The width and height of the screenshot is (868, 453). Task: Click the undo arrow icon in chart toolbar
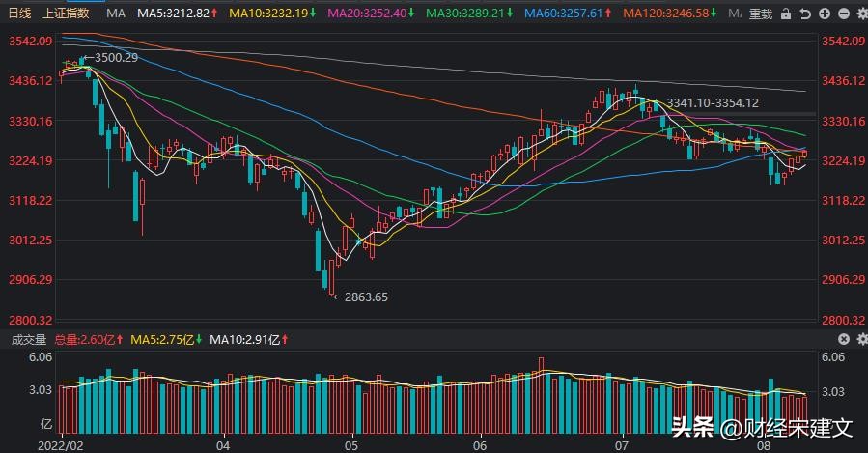coord(805,14)
